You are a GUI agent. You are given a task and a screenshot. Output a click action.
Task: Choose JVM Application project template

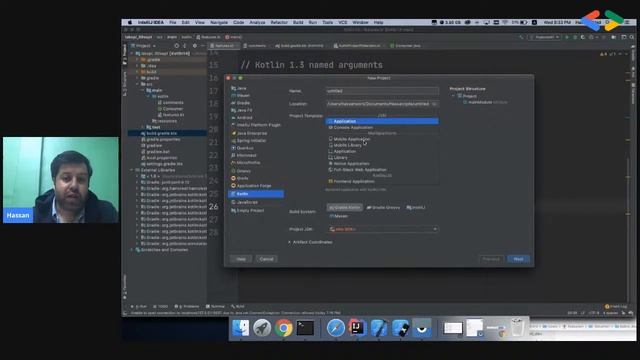pos(382,121)
